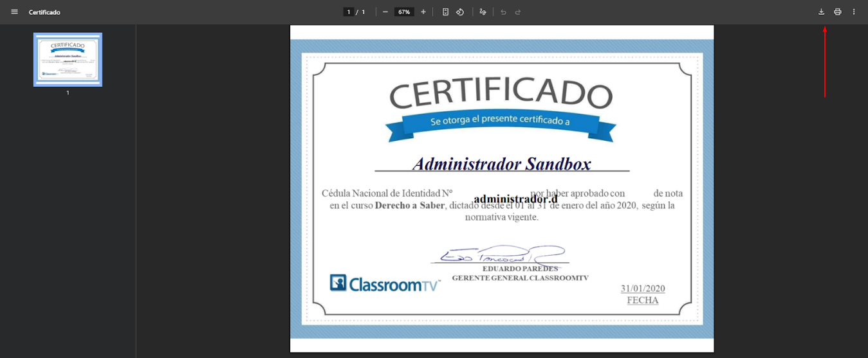Image resolution: width=868 pixels, height=358 pixels.
Task: Click the CERTIFICADO heading in the page
Action: click(x=501, y=93)
